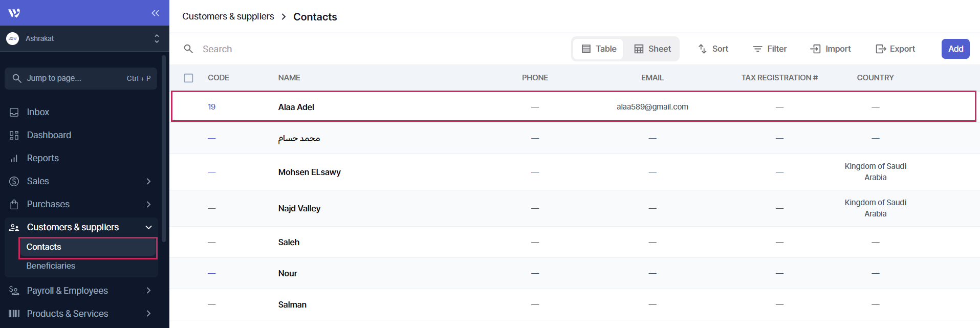Screen dimensions: 980x328
Task: Click the Reports bar chart icon
Action: [x=14, y=159]
